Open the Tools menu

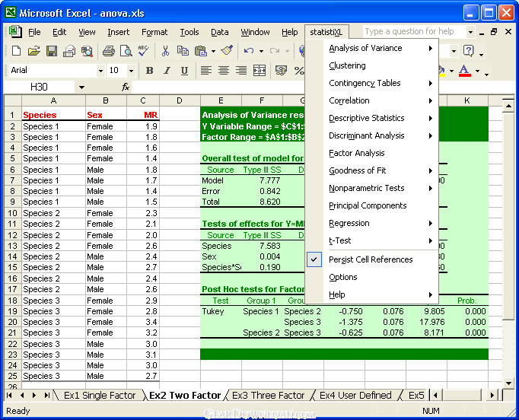point(189,32)
